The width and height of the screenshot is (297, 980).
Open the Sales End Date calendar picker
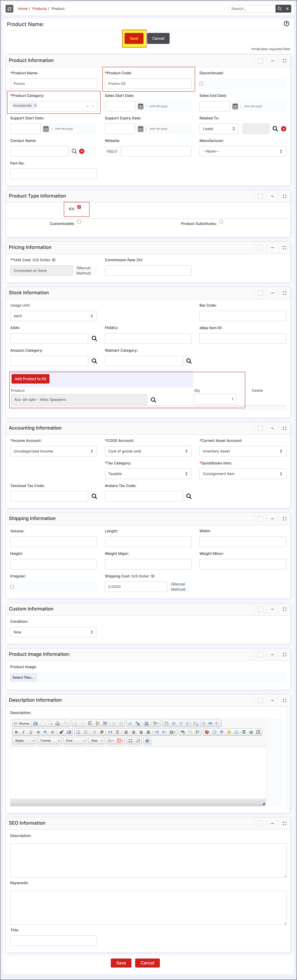pos(235,106)
